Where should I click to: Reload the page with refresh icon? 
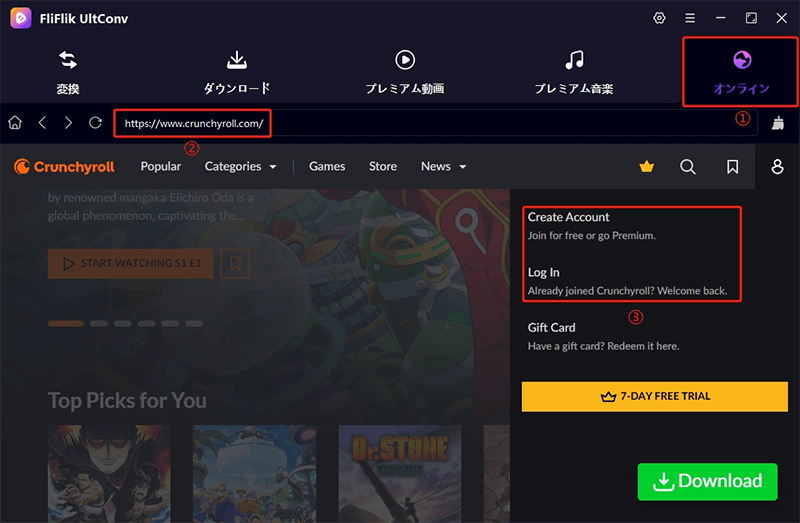(95, 123)
